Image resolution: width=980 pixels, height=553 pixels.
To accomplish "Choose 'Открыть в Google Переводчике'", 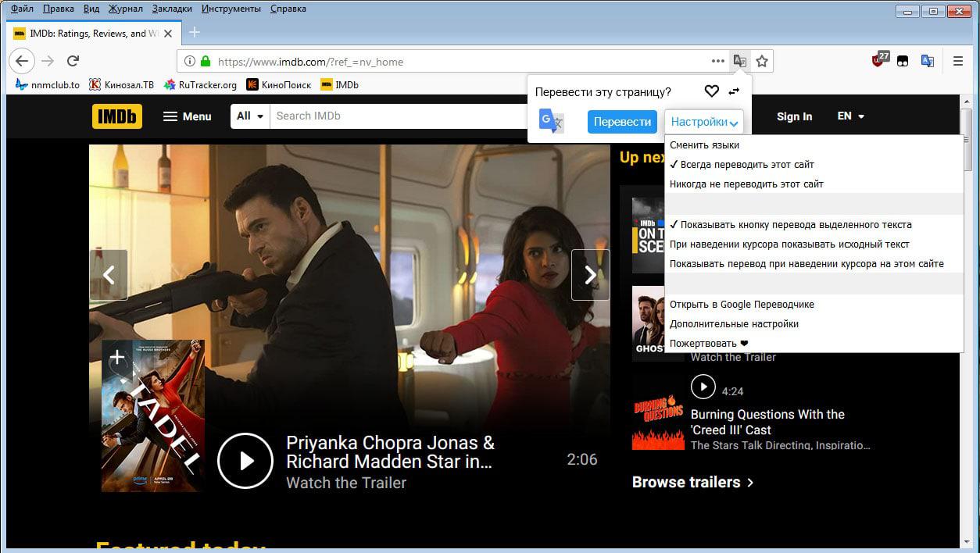I will pyautogui.click(x=814, y=304).
